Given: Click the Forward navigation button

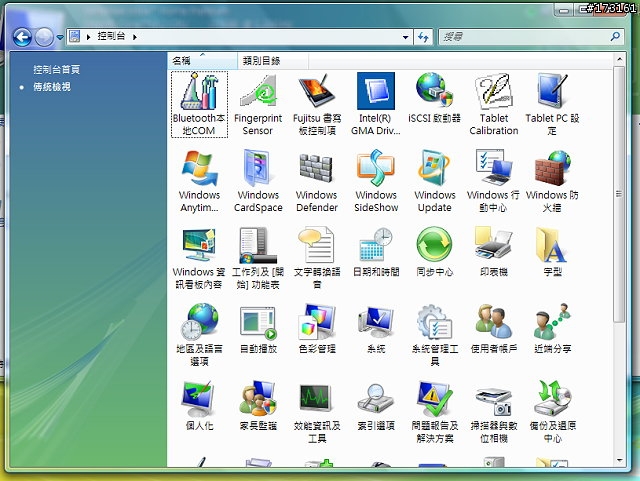Looking at the screenshot, I should click(44, 38).
